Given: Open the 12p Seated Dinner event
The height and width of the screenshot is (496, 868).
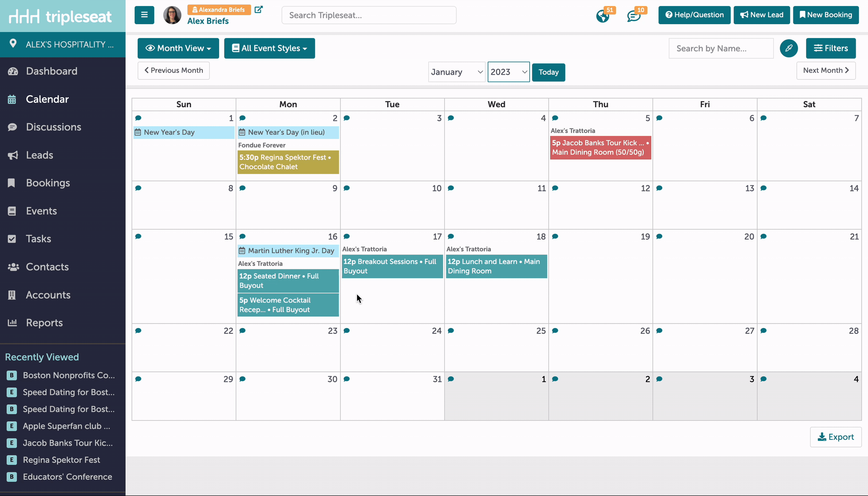Looking at the screenshot, I should point(288,281).
